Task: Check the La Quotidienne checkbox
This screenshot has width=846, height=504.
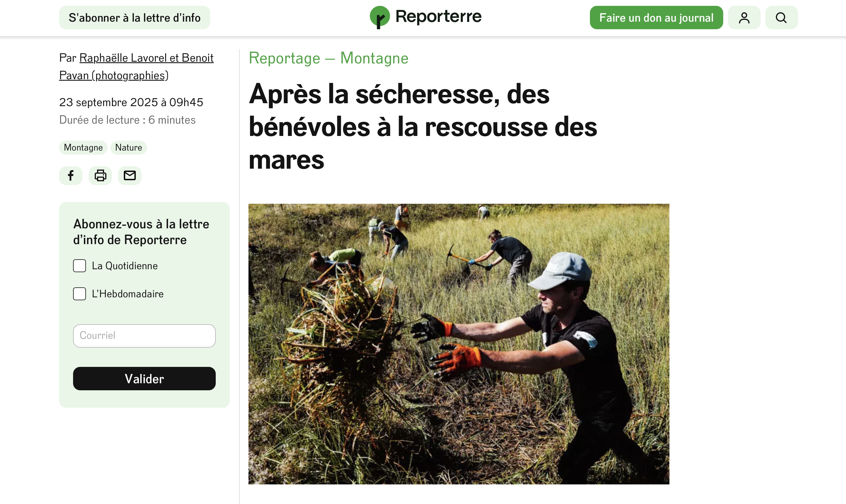Action: (80, 266)
